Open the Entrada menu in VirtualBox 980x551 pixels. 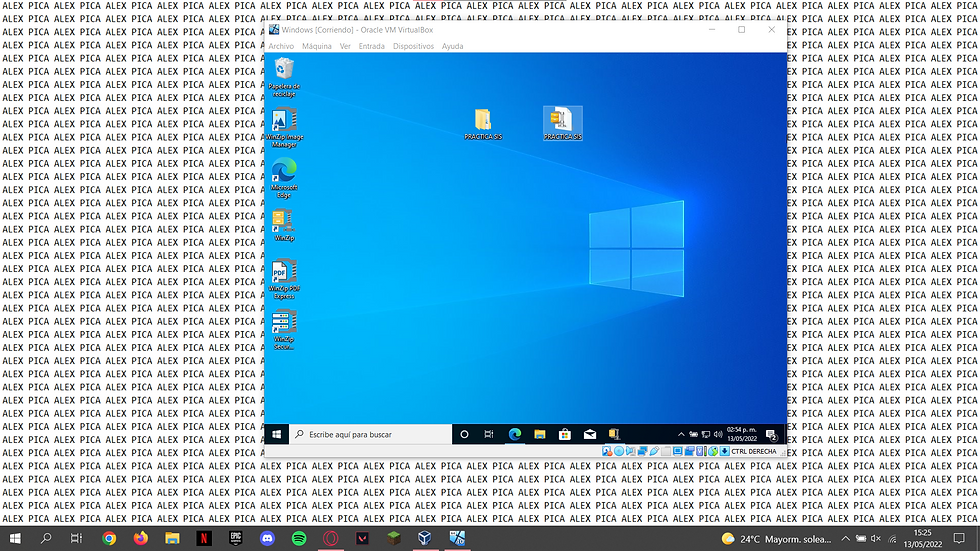(371, 46)
